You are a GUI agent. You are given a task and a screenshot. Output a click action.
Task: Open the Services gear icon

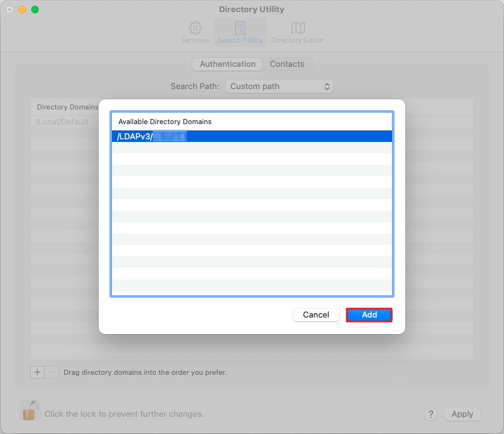click(x=195, y=29)
